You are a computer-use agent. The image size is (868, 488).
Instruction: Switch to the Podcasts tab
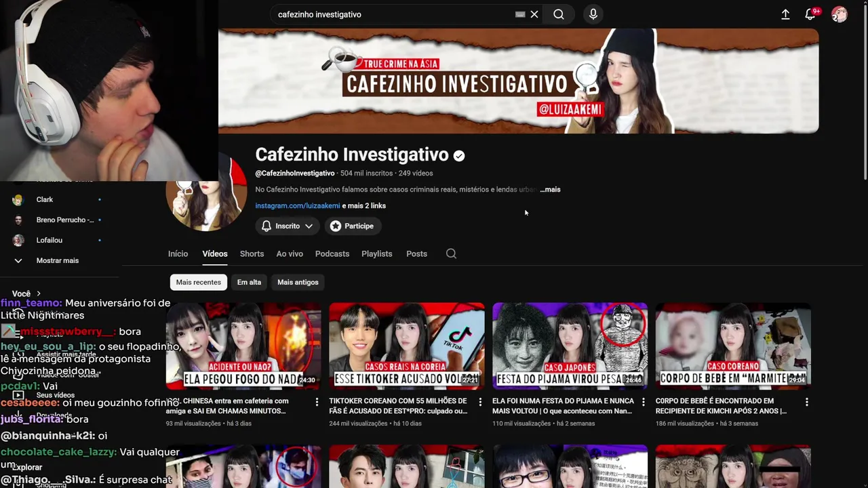[x=332, y=253]
